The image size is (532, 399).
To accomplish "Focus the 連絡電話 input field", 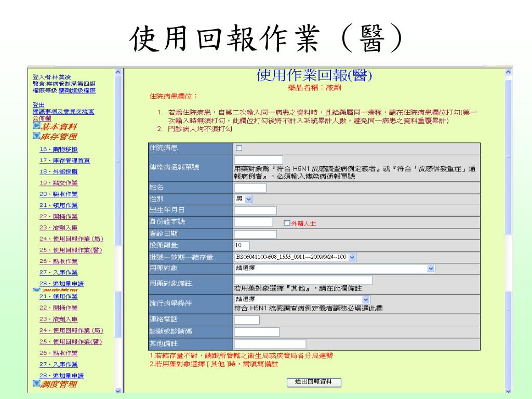I will coord(247,320).
